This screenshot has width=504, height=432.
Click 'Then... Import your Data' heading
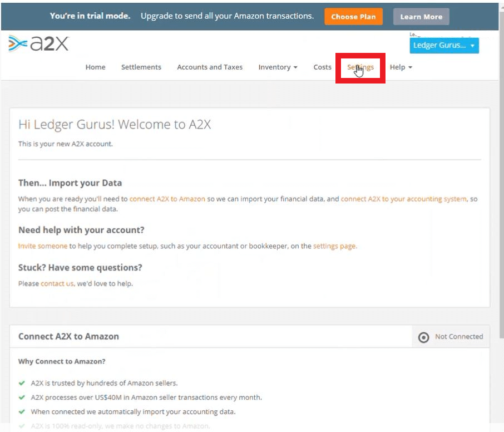[70, 183]
